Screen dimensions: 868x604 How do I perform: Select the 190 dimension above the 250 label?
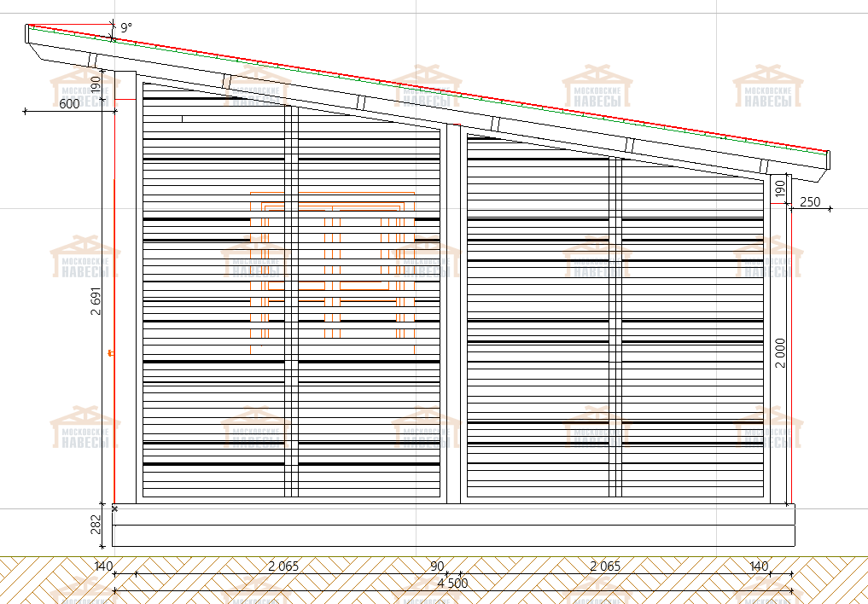[x=779, y=189]
